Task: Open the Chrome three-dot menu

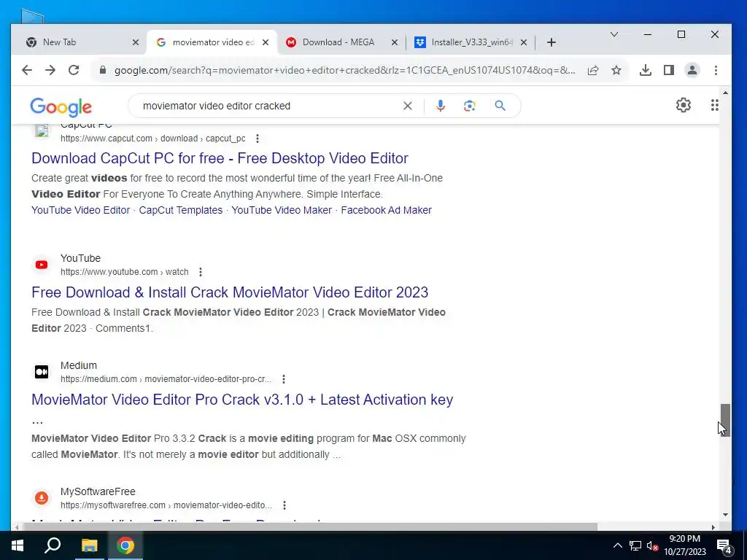Action: tap(716, 71)
